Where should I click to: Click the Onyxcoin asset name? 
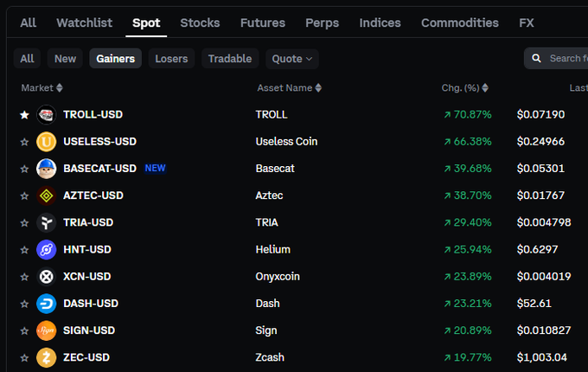click(278, 277)
